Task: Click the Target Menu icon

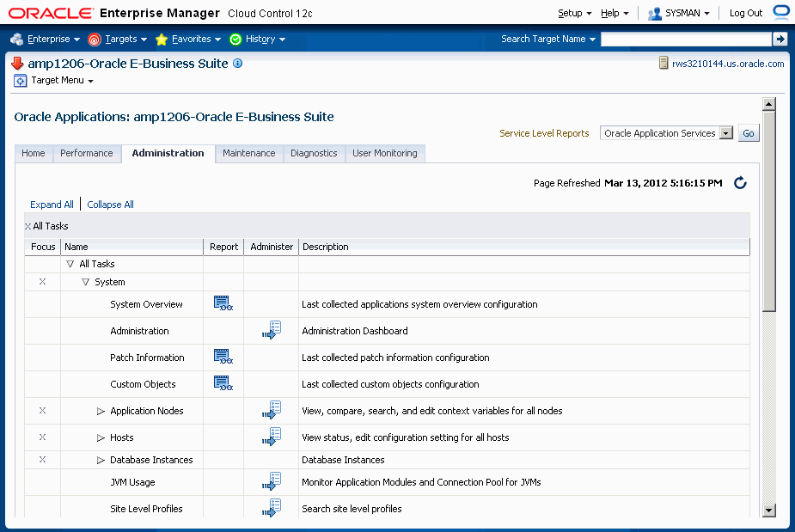Action: tap(20, 81)
